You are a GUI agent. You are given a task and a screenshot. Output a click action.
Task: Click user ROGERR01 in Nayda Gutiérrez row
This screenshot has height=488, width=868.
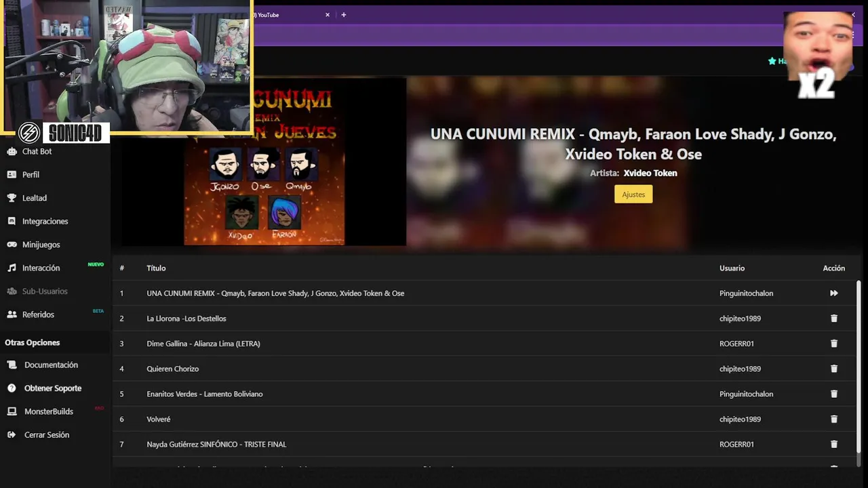(x=736, y=444)
